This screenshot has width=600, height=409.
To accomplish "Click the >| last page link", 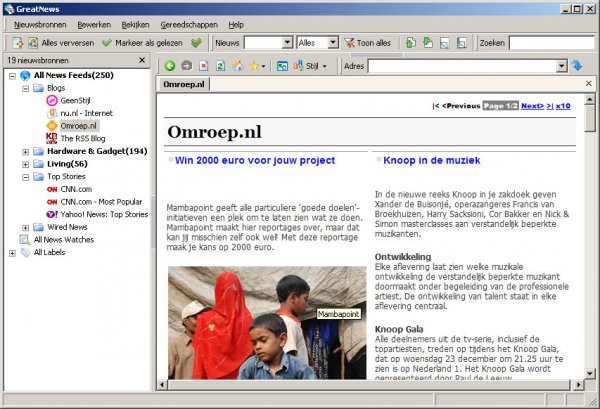I will (549, 106).
